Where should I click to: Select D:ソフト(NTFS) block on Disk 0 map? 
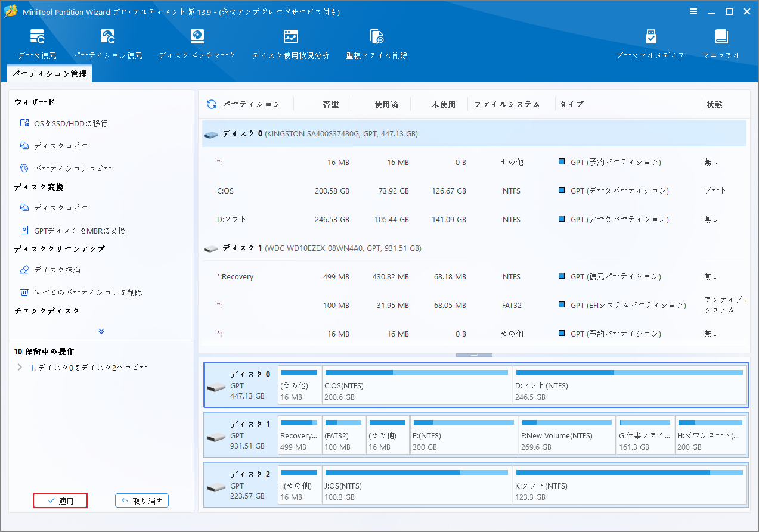pos(630,385)
